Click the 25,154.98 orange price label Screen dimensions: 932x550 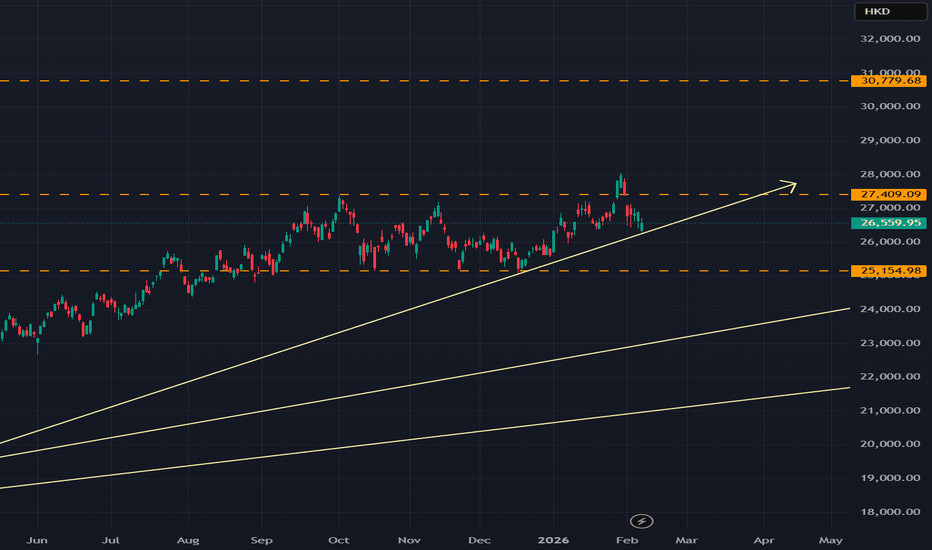point(886,271)
